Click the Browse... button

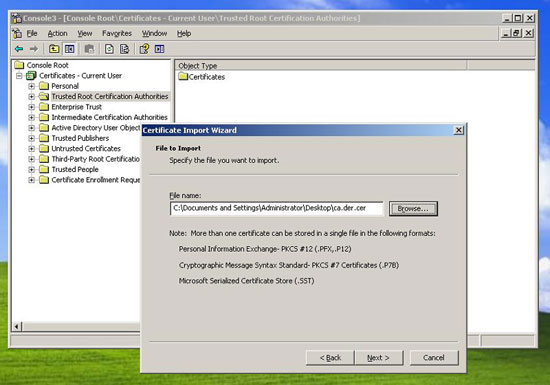413,209
